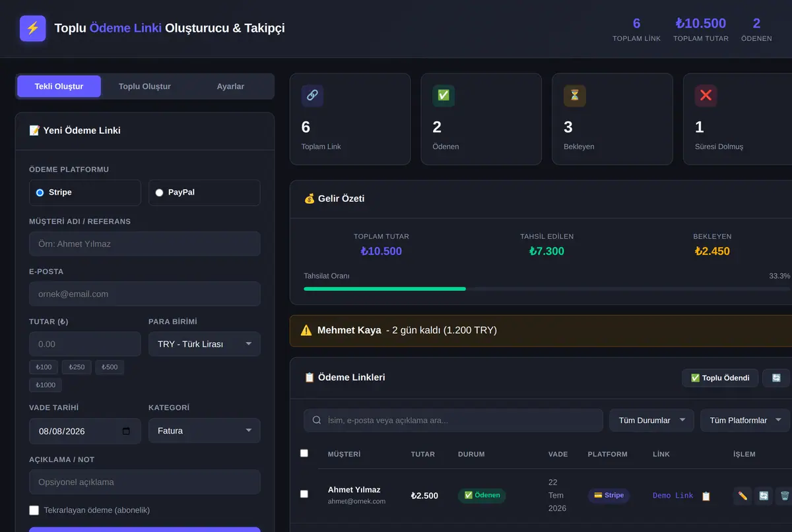Click the Tutar amount input field
792x532 pixels.
[x=85, y=344]
